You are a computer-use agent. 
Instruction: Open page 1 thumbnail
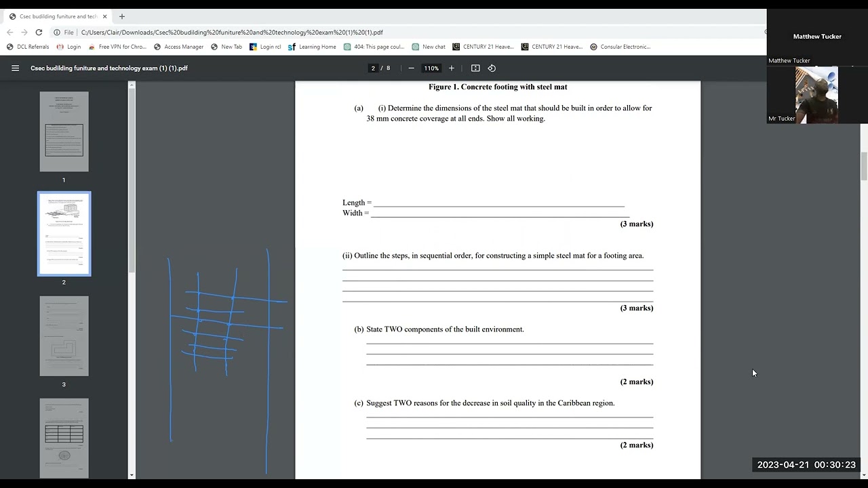[64, 131]
